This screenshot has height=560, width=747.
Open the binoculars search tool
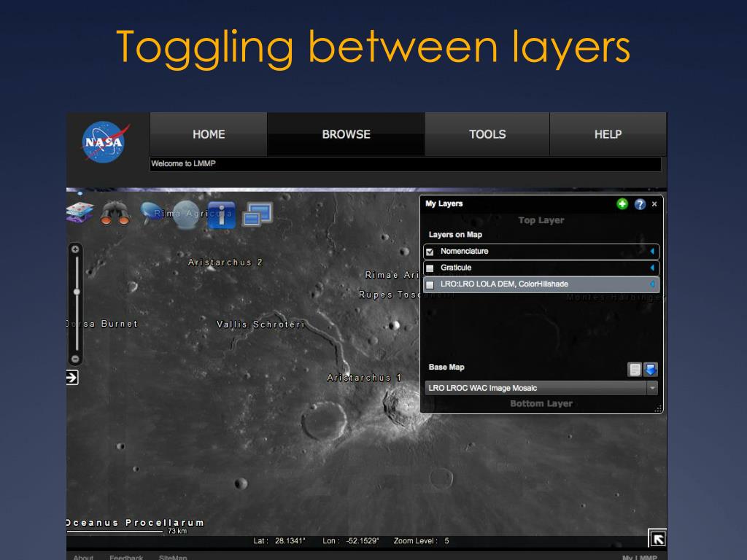[115, 213]
